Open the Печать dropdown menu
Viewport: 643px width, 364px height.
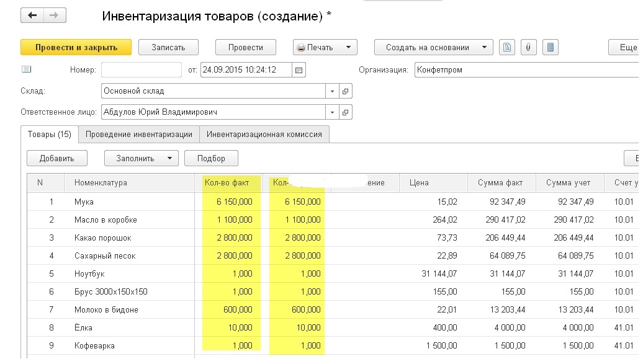pyautogui.click(x=325, y=47)
